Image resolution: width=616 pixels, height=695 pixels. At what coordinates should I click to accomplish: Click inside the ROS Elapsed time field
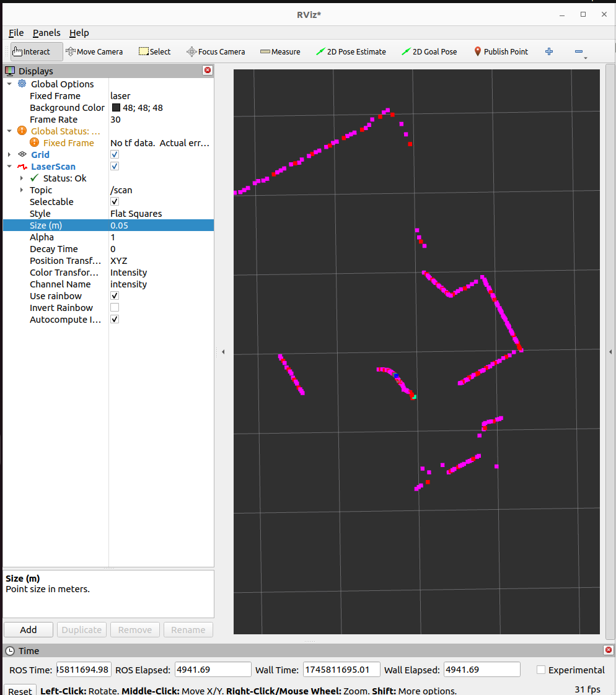point(213,669)
